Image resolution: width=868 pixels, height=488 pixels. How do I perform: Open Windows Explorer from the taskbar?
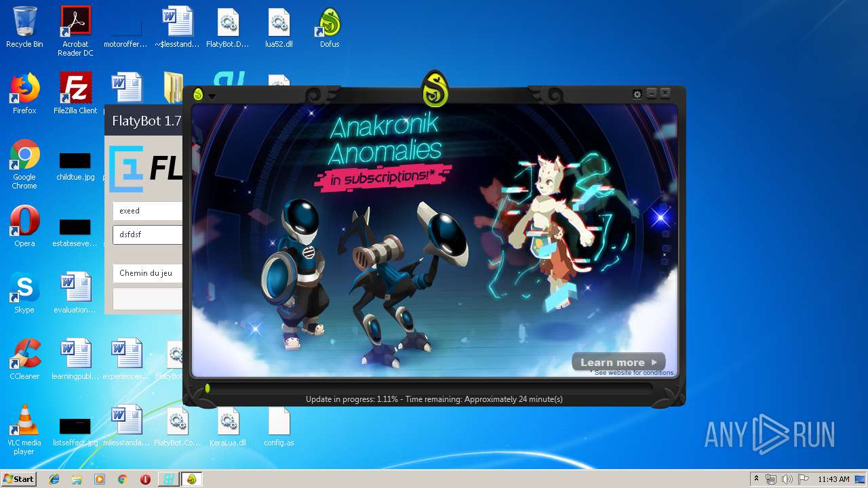pyautogui.click(x=77, y=479)
